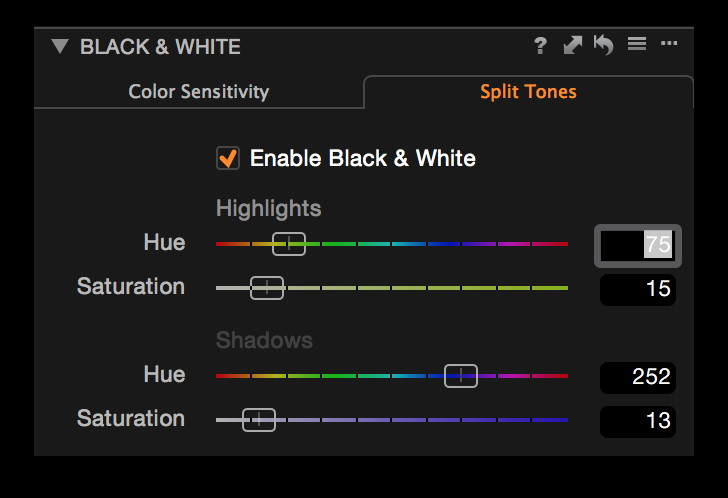Click the Highlights Saturation field showing 15
The width and height of the screenshot is (728, 498).
tap(638, 289)
